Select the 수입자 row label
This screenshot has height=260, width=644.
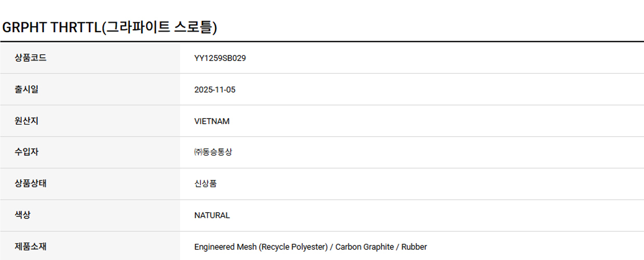click(x=26, y=152)
